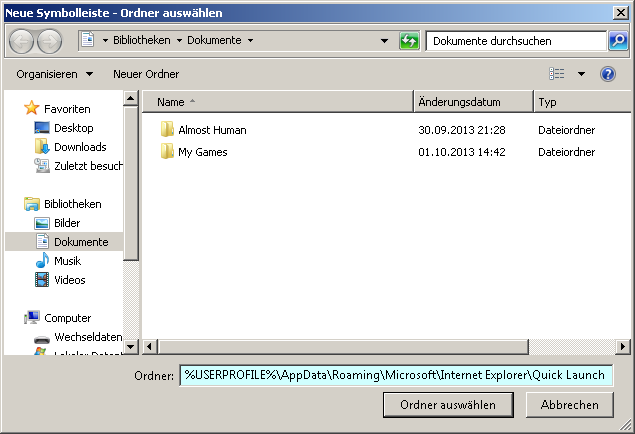Screen dimensions: 635x434
Task: Start search with magnifier icon
Action: (x=618, y=41)
